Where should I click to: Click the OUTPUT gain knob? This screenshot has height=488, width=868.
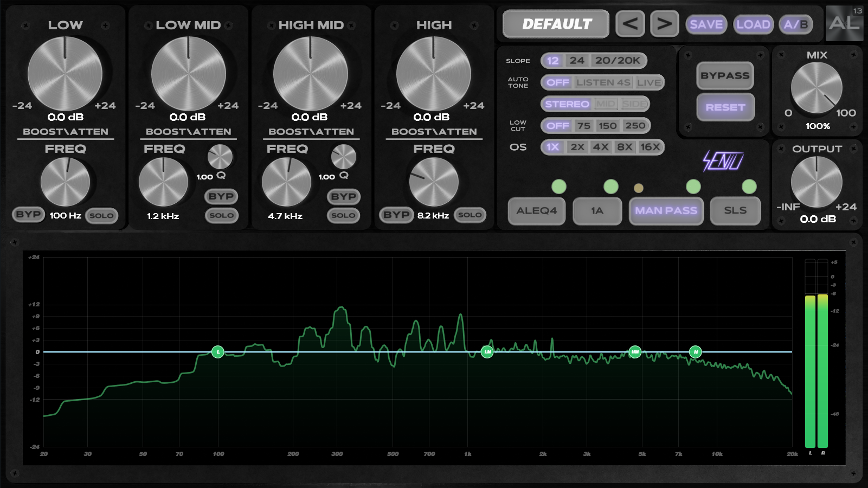[816, 182]
